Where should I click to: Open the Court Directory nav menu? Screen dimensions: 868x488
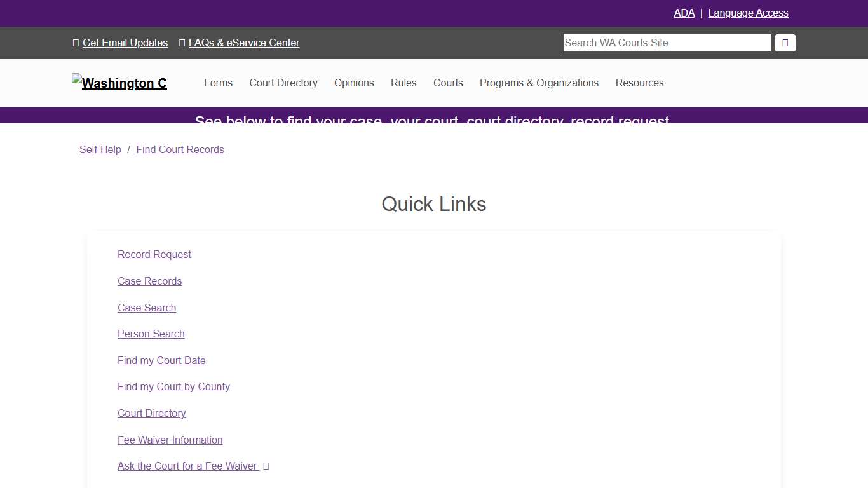(x=283, y=83)
